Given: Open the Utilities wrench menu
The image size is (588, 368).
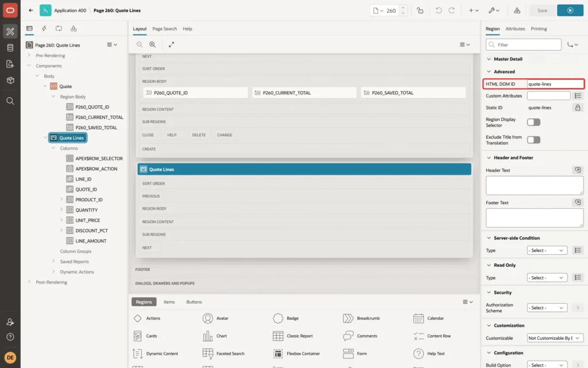Looking at the screenshot, I should click(494, 10).
